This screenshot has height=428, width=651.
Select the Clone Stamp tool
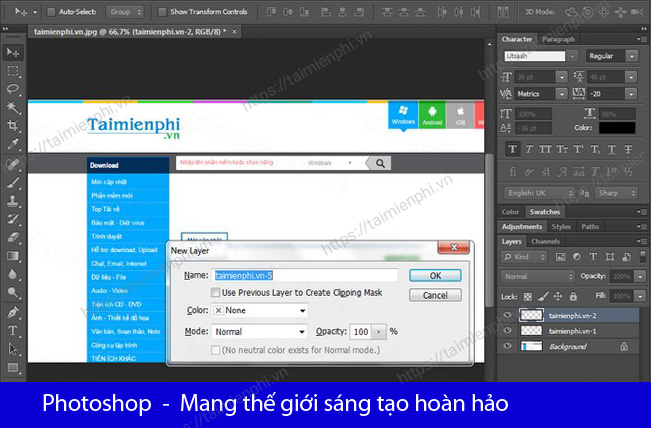coord(13,201)
